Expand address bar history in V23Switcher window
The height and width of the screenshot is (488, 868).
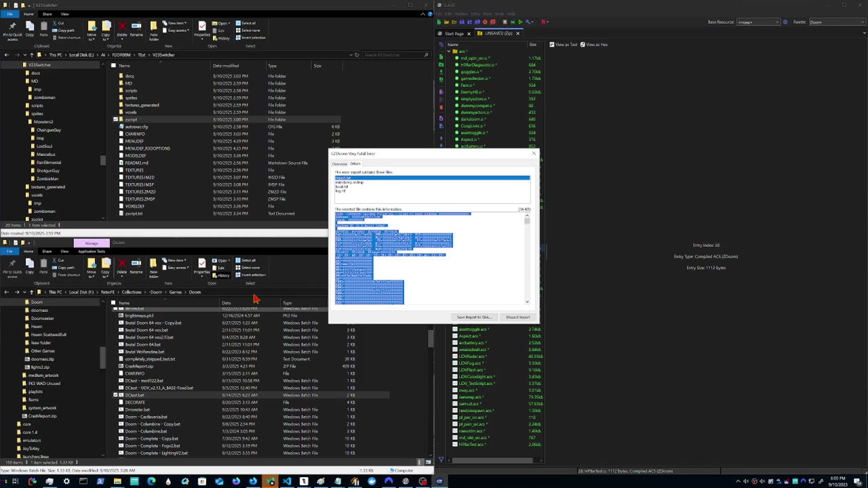(350, 55)
